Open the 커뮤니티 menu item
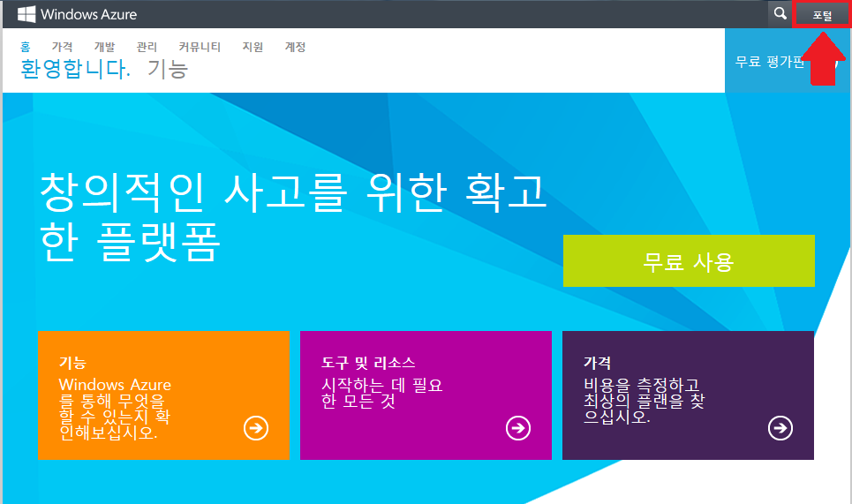 [x=200, y=48]
